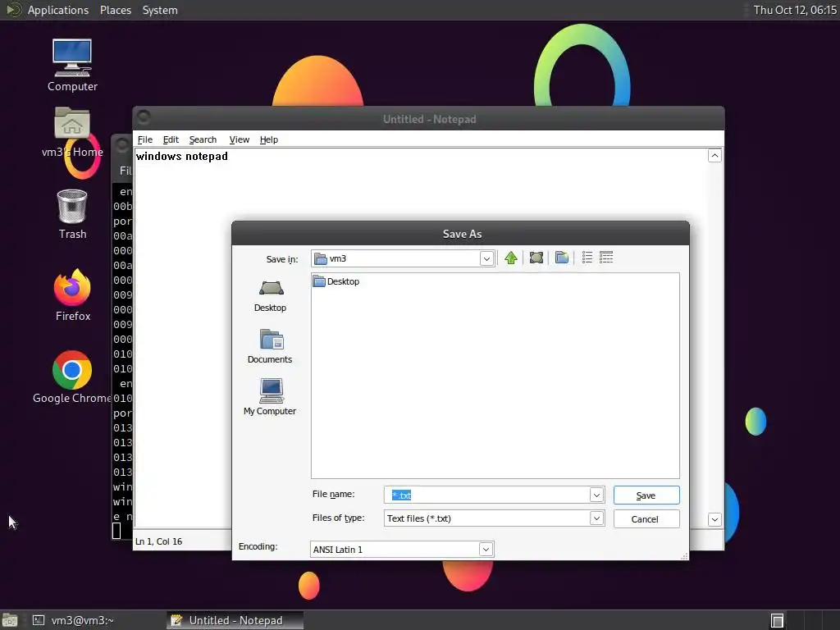Click the Cancel button
840x630 pixels.
[x=646, y=518]
